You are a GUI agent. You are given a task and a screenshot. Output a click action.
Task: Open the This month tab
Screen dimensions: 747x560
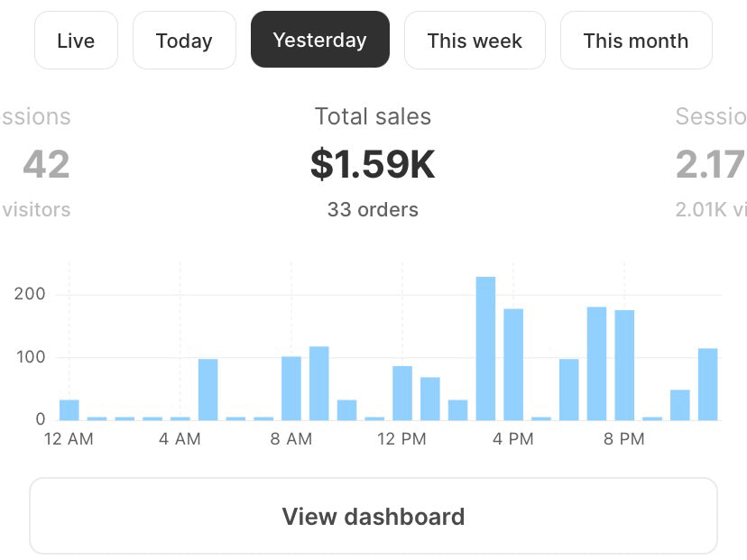click(635, 41)
